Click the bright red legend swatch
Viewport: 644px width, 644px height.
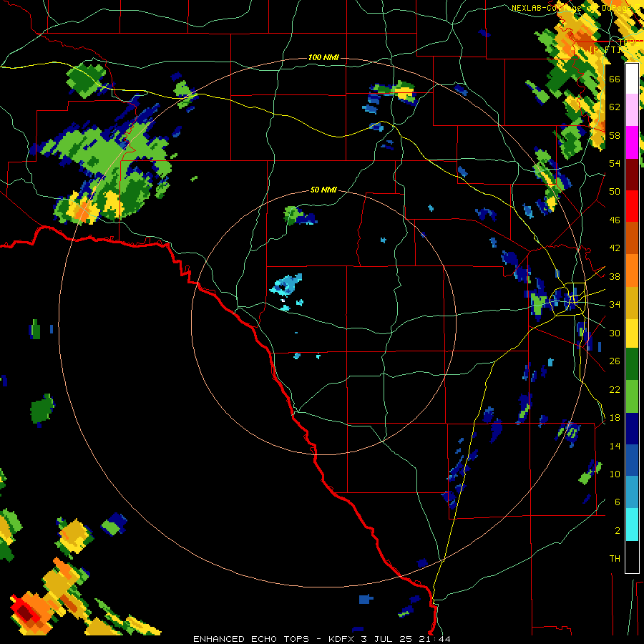point(632,206)
